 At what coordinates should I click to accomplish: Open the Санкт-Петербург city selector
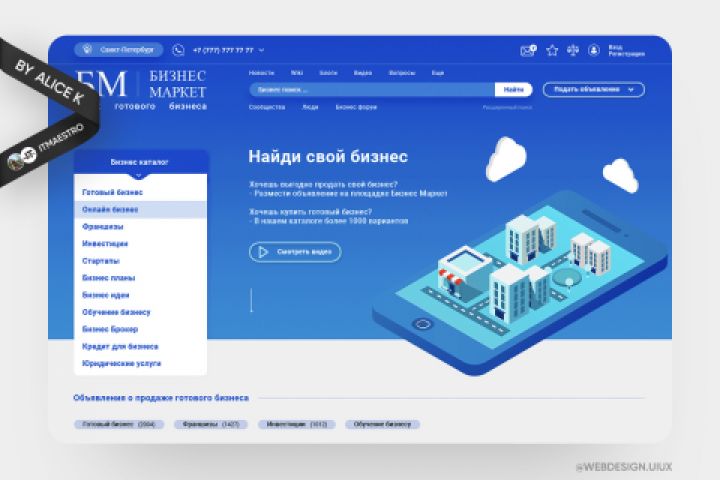(x=118, y=50)
